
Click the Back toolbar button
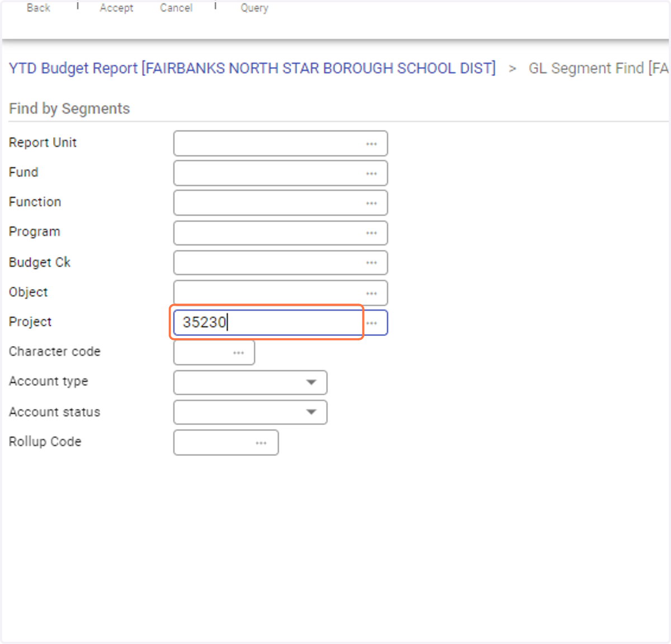[38, 8]
